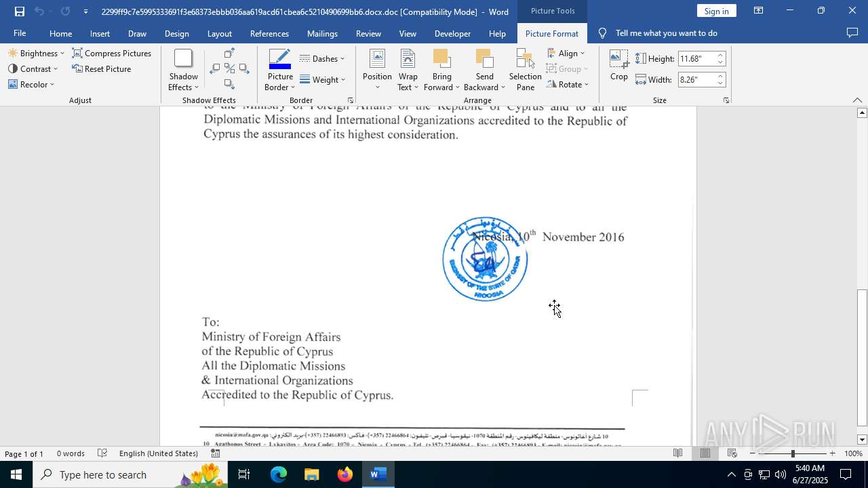
Task: Switch to Web Layout view
Action: pyautogui.click(x=732, y=453)
